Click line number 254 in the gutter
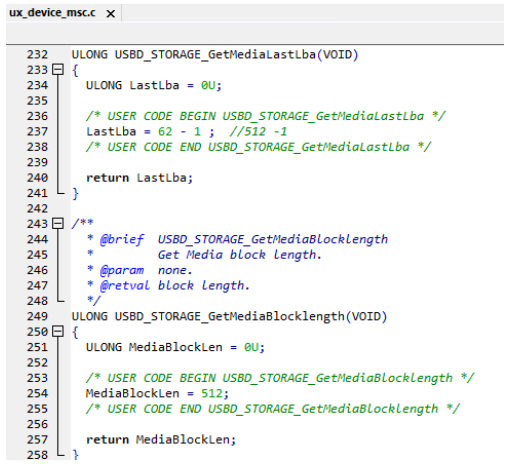This screenshot has height=471, width=509. (x=37, y=393)
